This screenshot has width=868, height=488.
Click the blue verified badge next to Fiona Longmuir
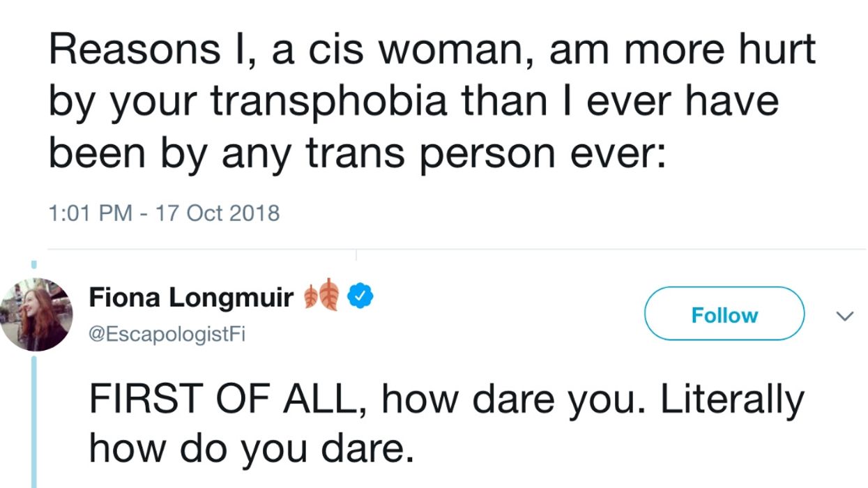[x=360, y=296]
